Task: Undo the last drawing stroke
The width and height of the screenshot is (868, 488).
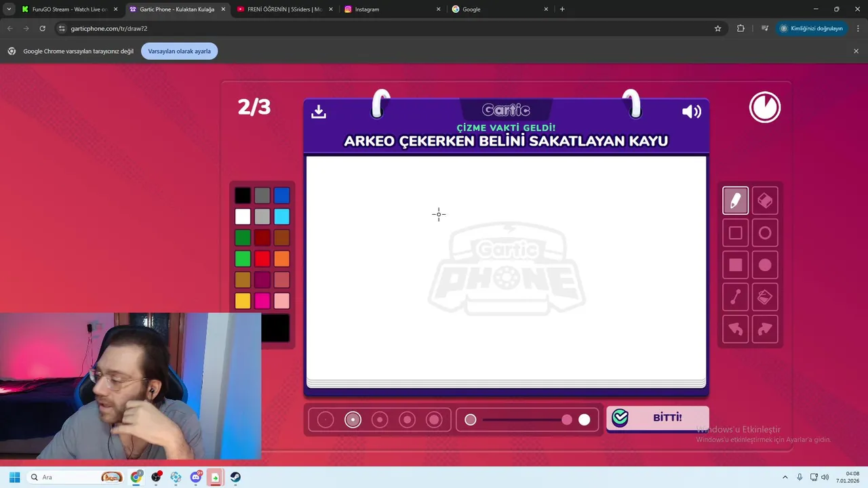Action: [x=735, y=329]
